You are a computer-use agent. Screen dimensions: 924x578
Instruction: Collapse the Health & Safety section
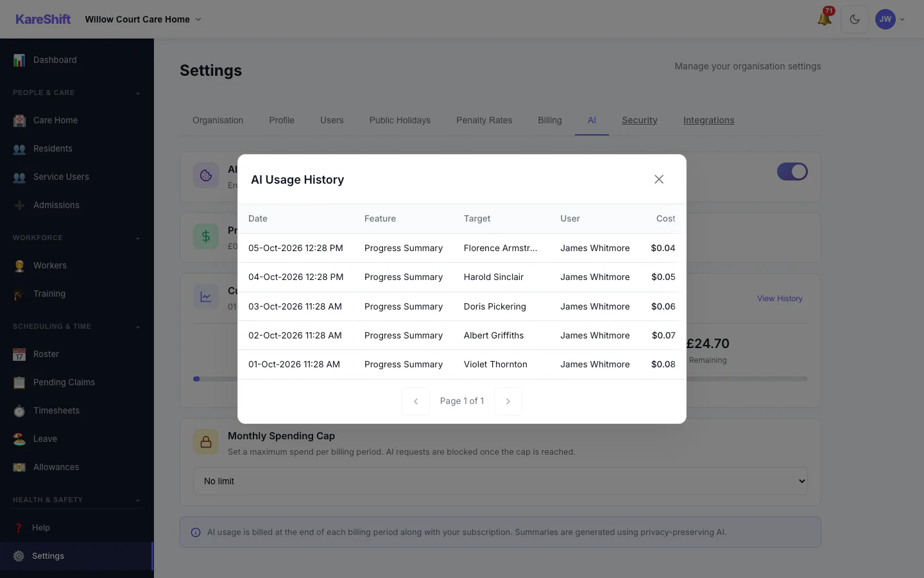(77, 500)
